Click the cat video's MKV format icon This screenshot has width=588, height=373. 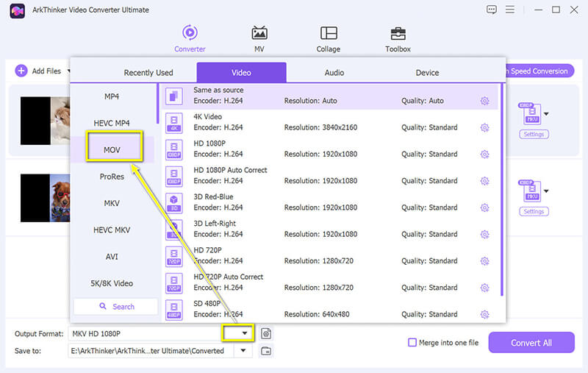529,113
